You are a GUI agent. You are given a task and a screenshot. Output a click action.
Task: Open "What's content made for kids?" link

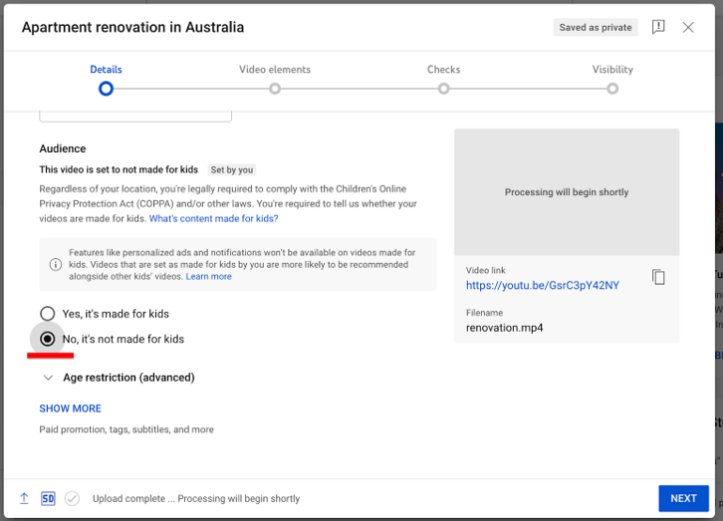[214, 218]
